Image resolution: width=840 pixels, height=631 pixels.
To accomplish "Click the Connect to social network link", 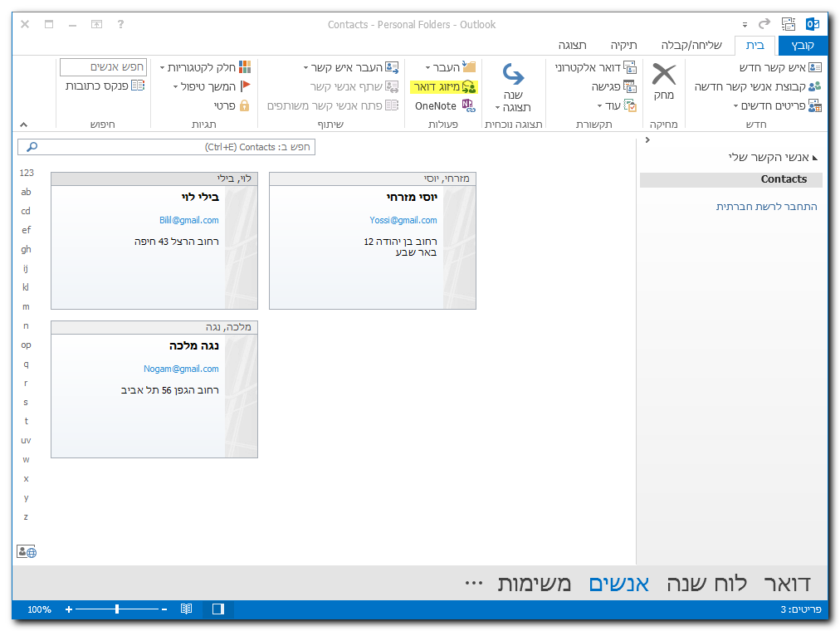I will 766,206.
